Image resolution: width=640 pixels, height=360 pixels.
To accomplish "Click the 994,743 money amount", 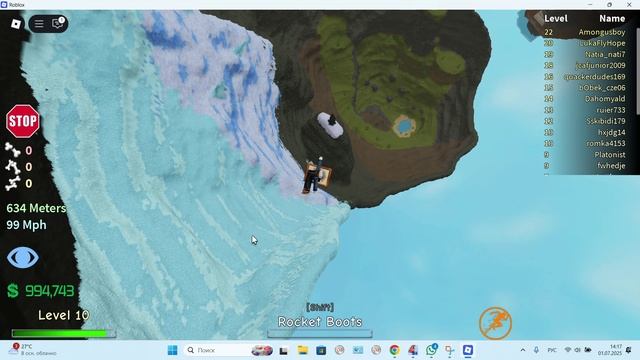I will coord(49,291).
